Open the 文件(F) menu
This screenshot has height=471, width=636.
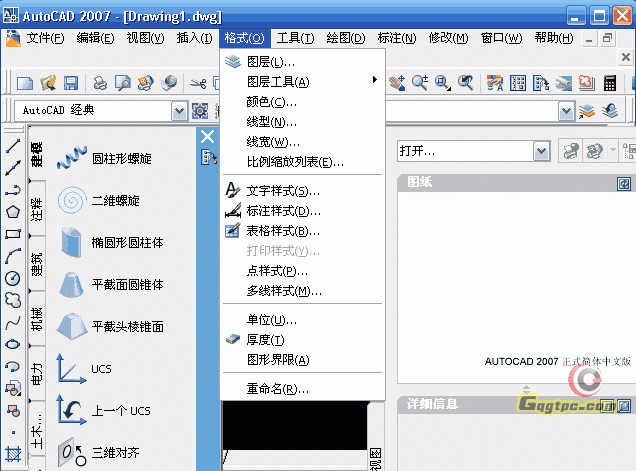[x=45, y=38]
